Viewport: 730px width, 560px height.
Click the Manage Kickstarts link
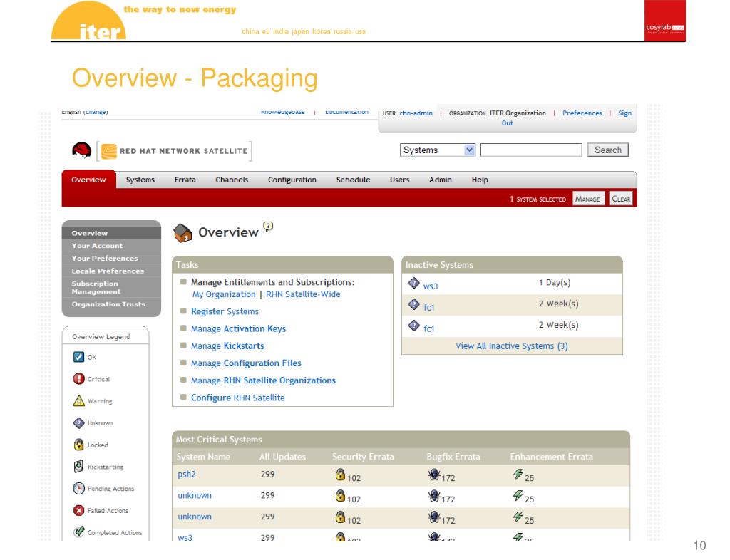coord(227,346)
